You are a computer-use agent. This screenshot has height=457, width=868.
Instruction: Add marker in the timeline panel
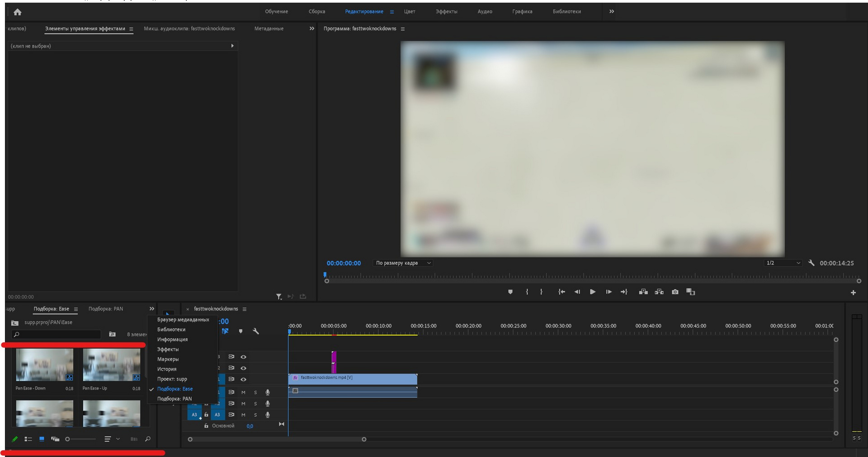click(x=241, y=331)
